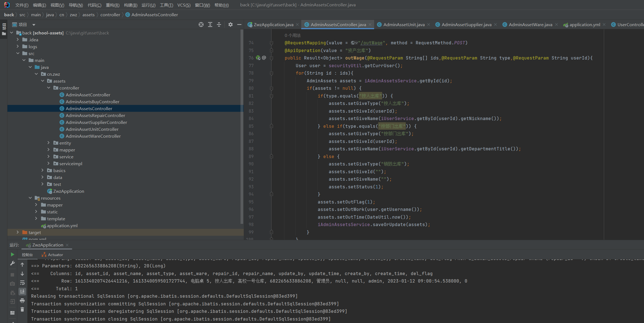Open project panel gear settings
This screenshot has height=323, width=644.
(x=231, y=25)
